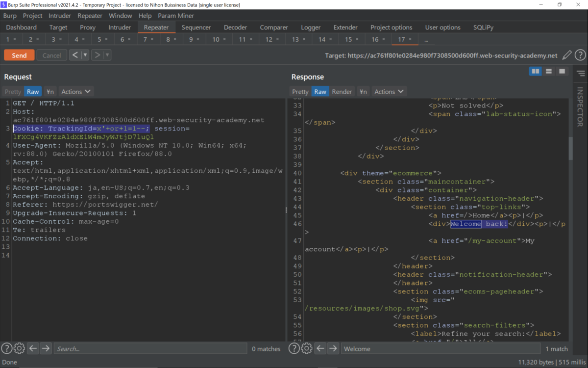Switch Response view to Raw
Screen dimensions: 588x368
point(320,92)
